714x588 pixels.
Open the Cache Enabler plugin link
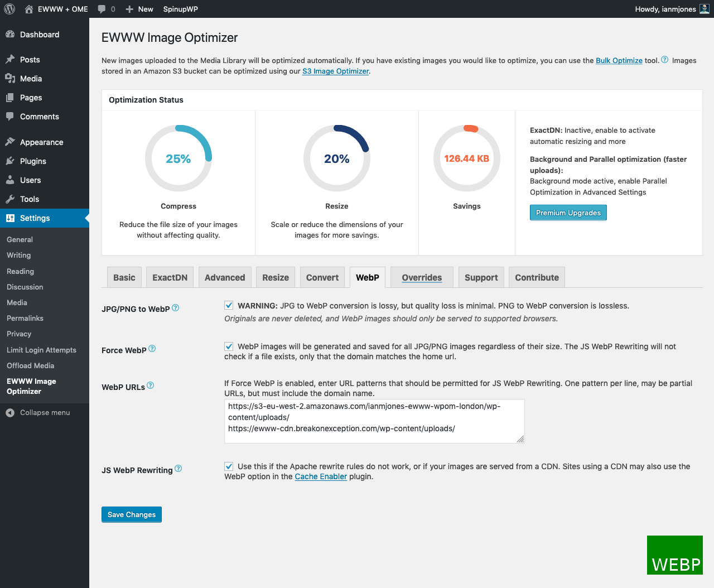tap(321, 476)
